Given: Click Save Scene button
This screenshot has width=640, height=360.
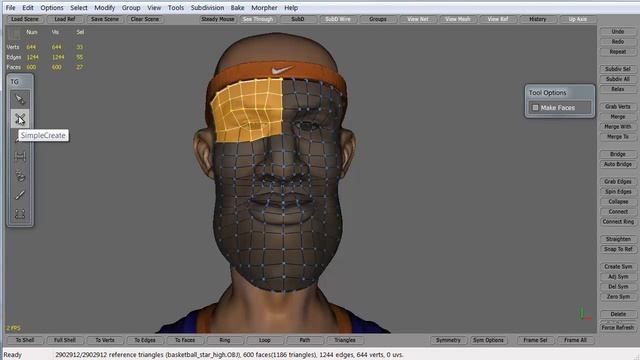Looking at the screenshot, I should (105, 19).
